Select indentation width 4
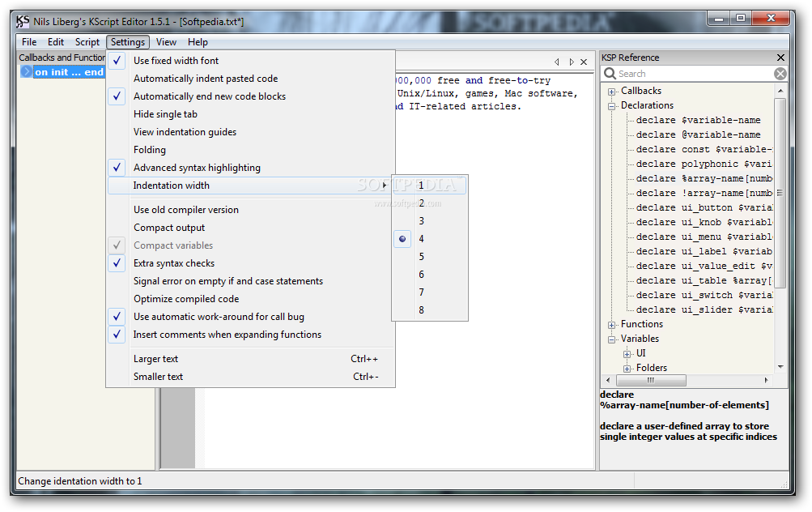This screenshot has height=512, width=812. [430, 239]
